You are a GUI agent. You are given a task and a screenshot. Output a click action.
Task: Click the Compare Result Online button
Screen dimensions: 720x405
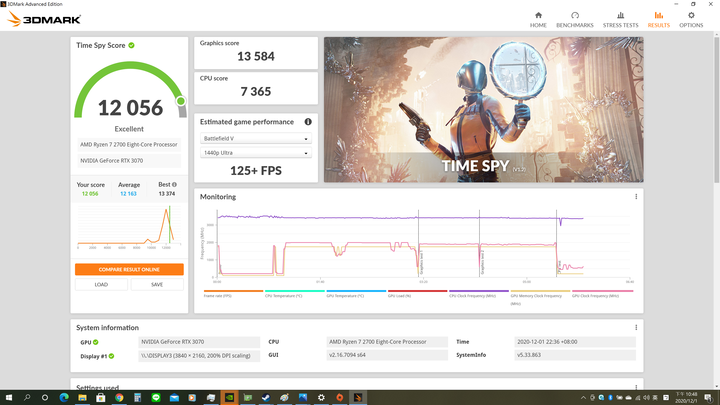click(129, 269)
